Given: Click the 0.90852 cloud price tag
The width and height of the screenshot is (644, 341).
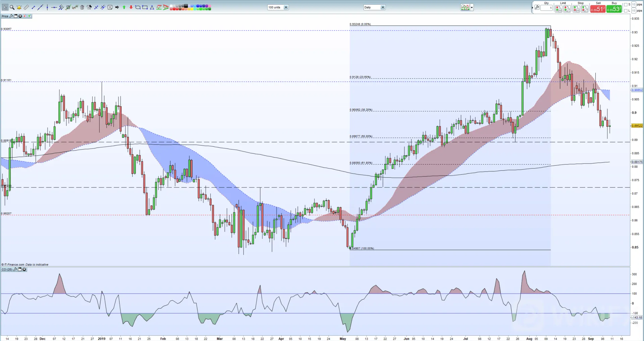Looking at the screenshot, I should pyautogui.click(x=637, y=90).
